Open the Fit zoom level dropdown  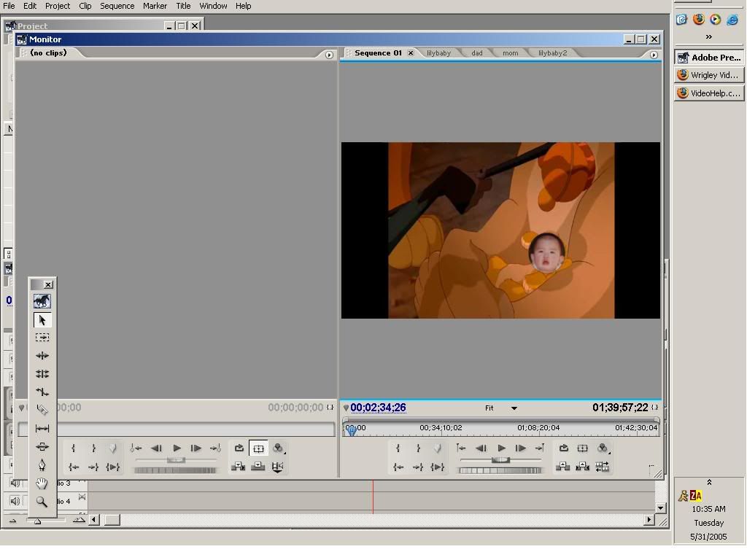click(514, 408)
